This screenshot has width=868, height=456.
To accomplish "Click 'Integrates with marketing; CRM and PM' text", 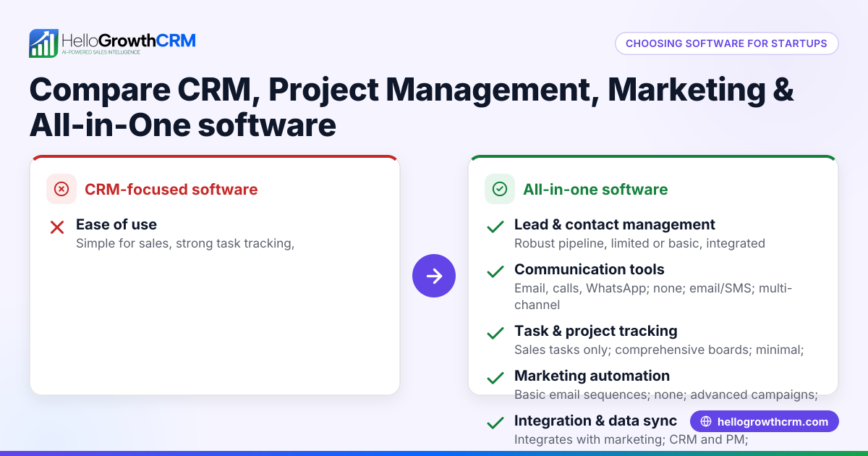I will [631, 439].
